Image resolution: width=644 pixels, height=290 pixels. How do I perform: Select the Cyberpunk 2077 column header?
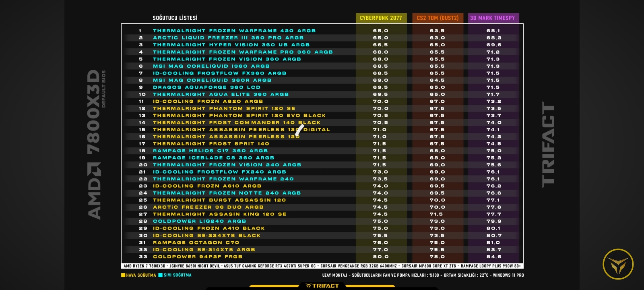[381, 18]
